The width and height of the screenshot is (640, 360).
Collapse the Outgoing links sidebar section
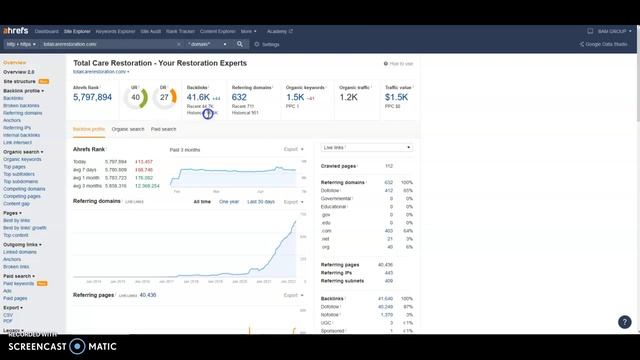pyautogui.click(x=22, y=244)
